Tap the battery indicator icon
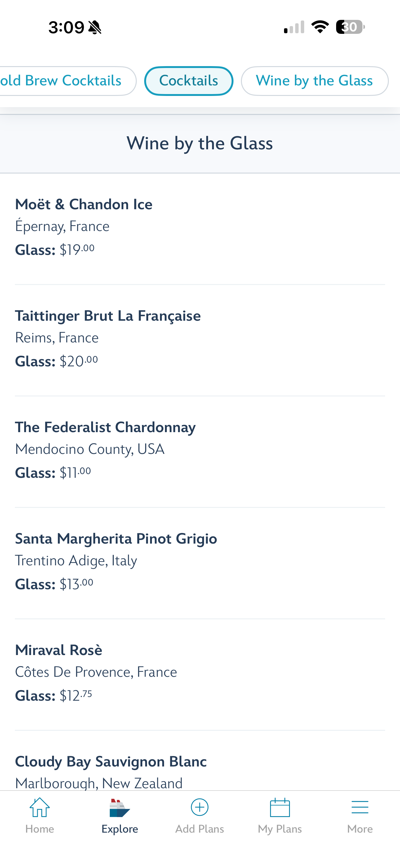 pos(350,27)
